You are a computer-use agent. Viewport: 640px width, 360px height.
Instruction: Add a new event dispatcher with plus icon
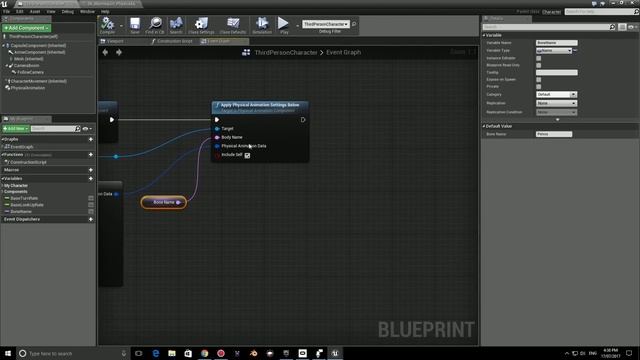tap(91, 219)
